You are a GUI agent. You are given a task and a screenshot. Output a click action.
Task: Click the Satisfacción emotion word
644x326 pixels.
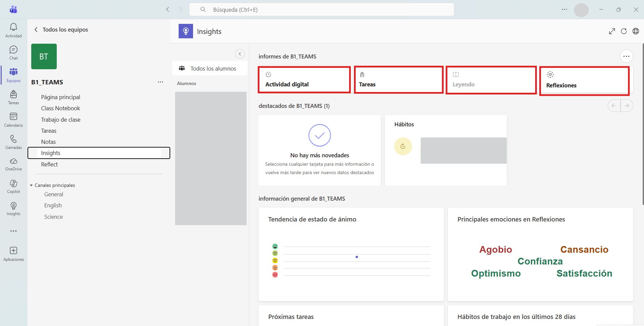click(x=584, y=273)
